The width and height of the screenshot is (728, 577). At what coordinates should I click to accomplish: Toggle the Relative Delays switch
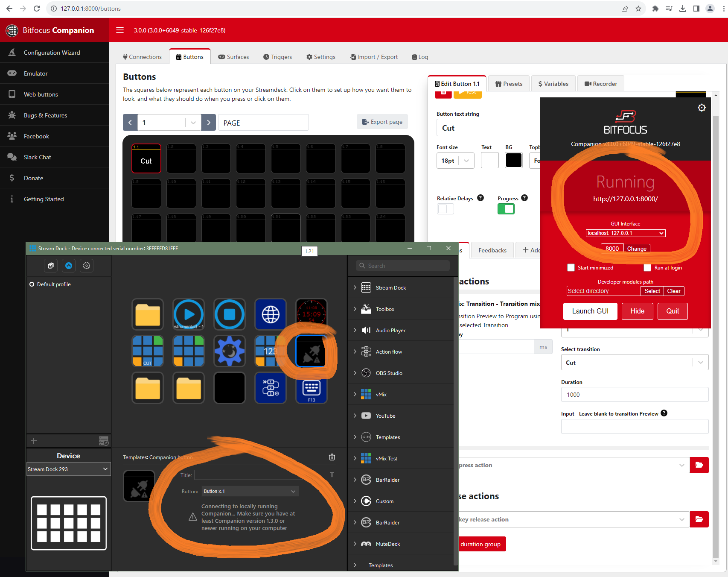coord(446,209)
